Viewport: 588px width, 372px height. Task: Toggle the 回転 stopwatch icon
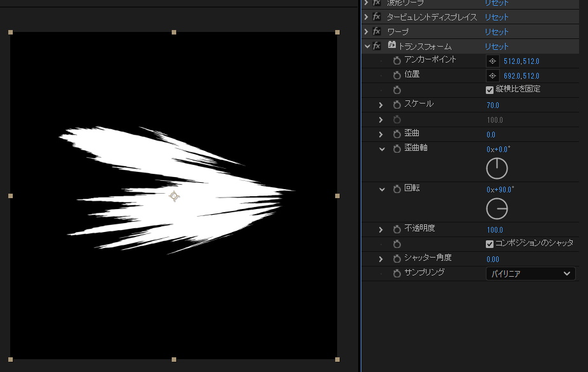[x=396, y=189]
